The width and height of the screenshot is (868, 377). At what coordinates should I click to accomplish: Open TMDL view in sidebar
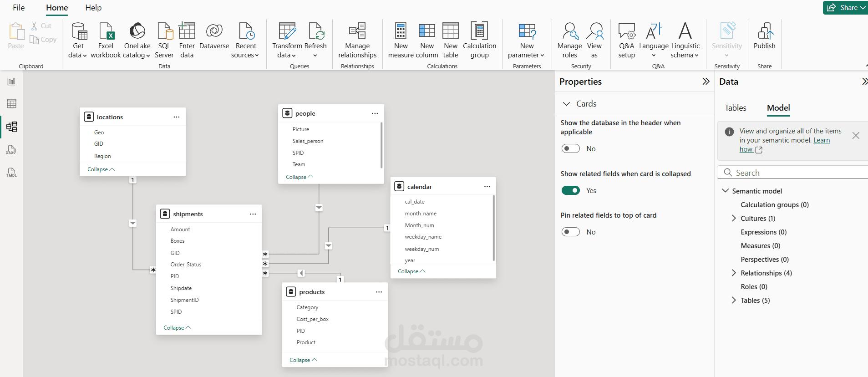11,173
